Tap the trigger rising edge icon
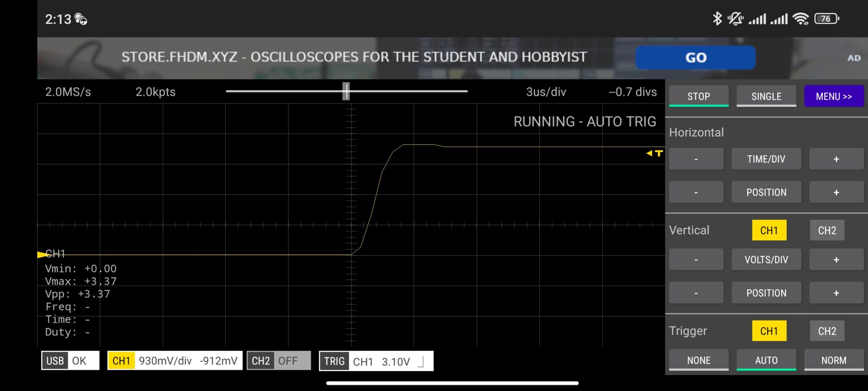 point(421,362)
